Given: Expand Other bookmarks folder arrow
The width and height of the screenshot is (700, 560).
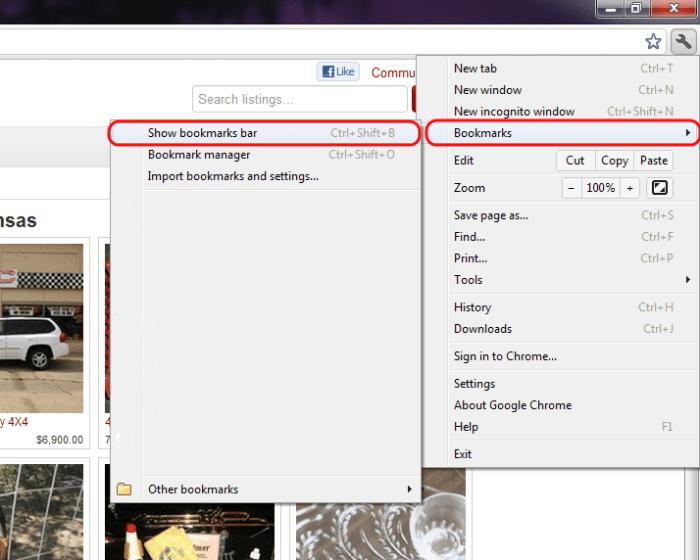Looking at the screenshot, I should coord(409,489).
